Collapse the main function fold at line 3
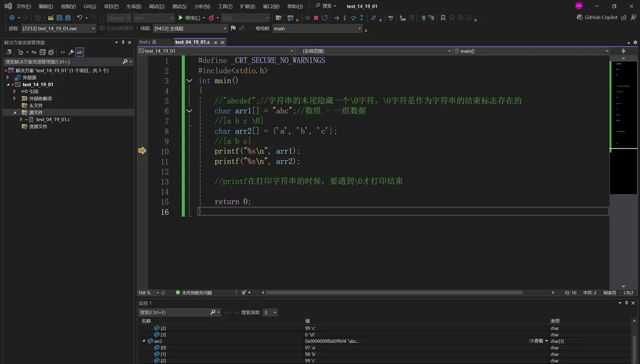 coord(189,81)
